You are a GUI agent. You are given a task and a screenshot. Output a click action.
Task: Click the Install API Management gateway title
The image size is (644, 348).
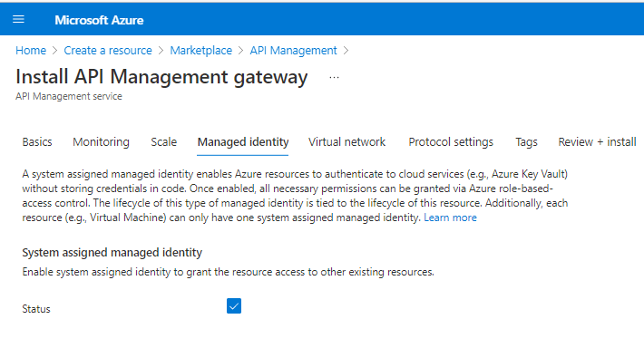click(x=161, y=77)
